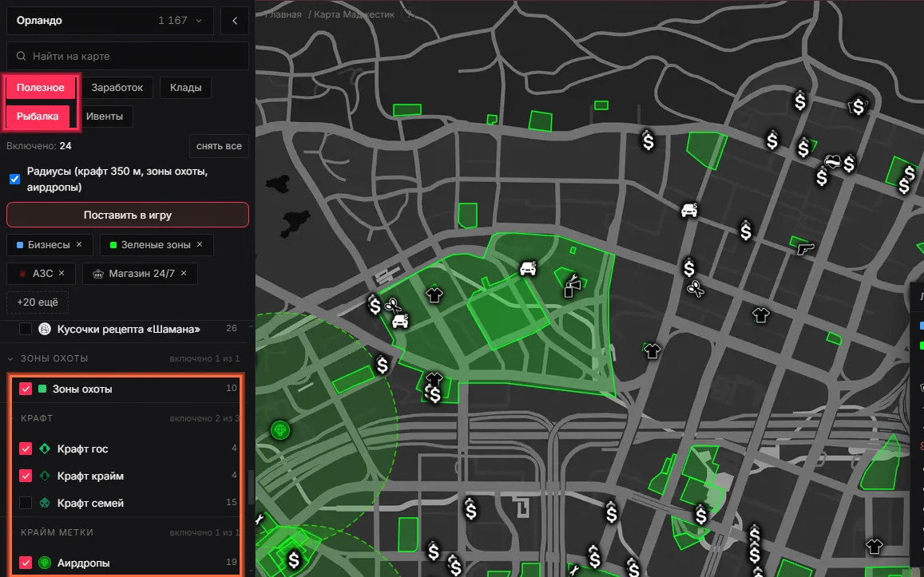
Task: Click the blue Бизнесы color swatch
Action: pos(20,245)
